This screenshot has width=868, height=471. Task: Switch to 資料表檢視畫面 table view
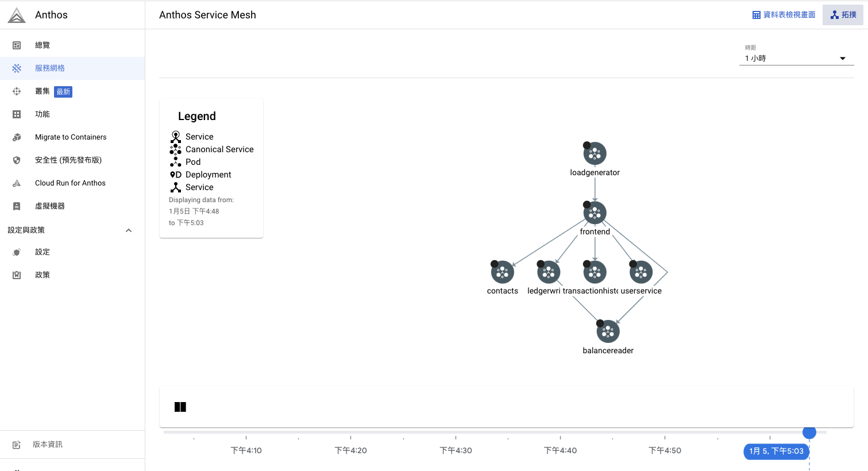pyautogui.click(x=784, y=15)
